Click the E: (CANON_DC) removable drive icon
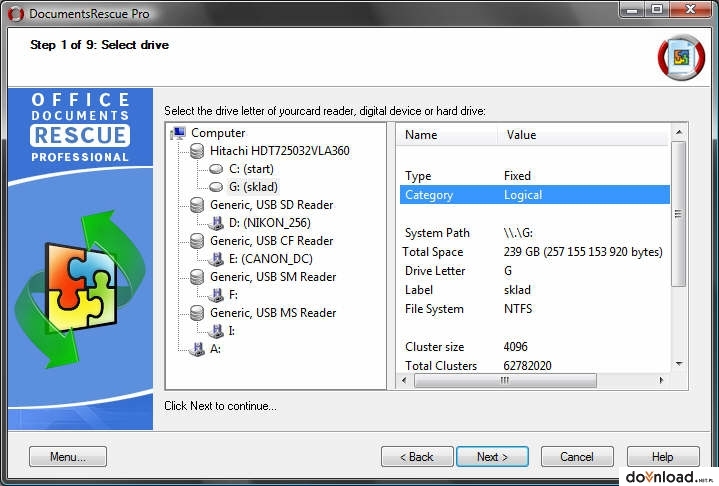This screenshot has height=486, width=719. 216,259
